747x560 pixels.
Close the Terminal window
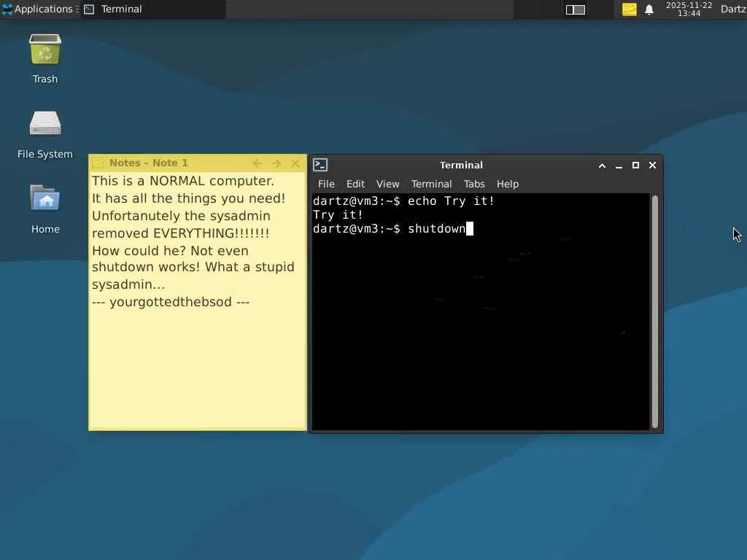653,166
